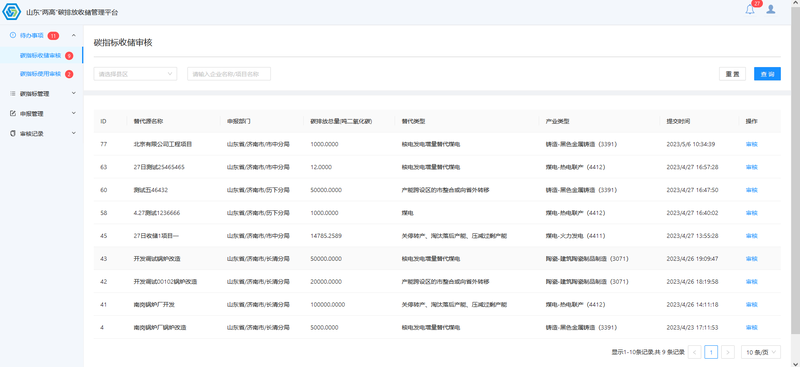The height and width of the screenshot is (367, 800).
Task: Click the 替代类型 column header
Action: pos(413,121)
